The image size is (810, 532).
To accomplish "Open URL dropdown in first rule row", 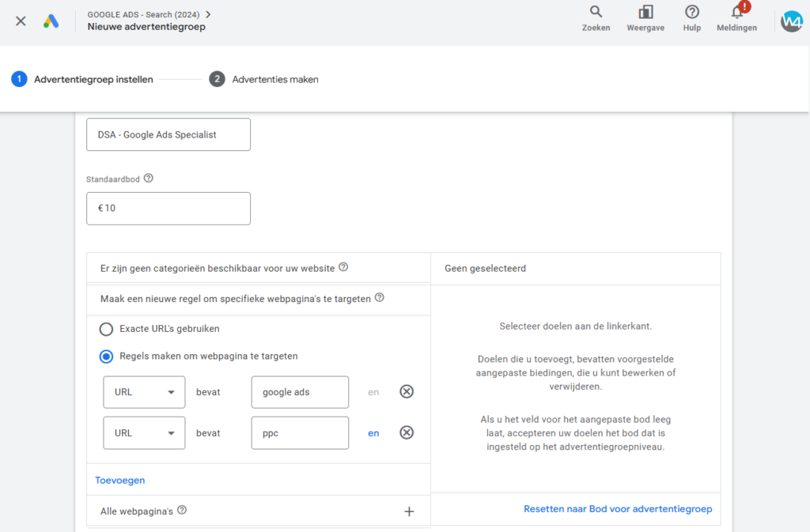I will pyautogui.click(x=144, y=392).
